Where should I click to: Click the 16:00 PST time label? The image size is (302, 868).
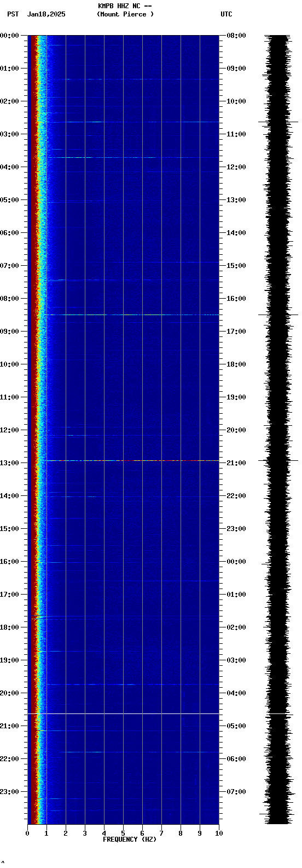click(x=9, y=562)
